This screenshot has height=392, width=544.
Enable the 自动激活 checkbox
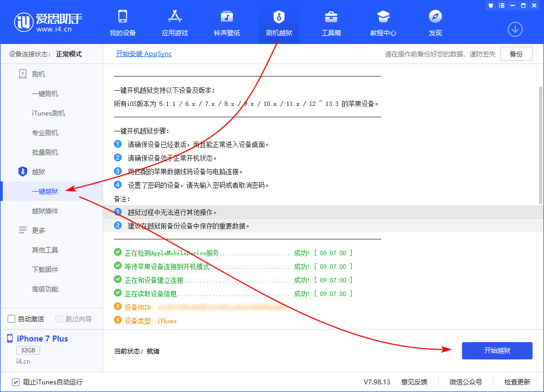tap(11, 319)
